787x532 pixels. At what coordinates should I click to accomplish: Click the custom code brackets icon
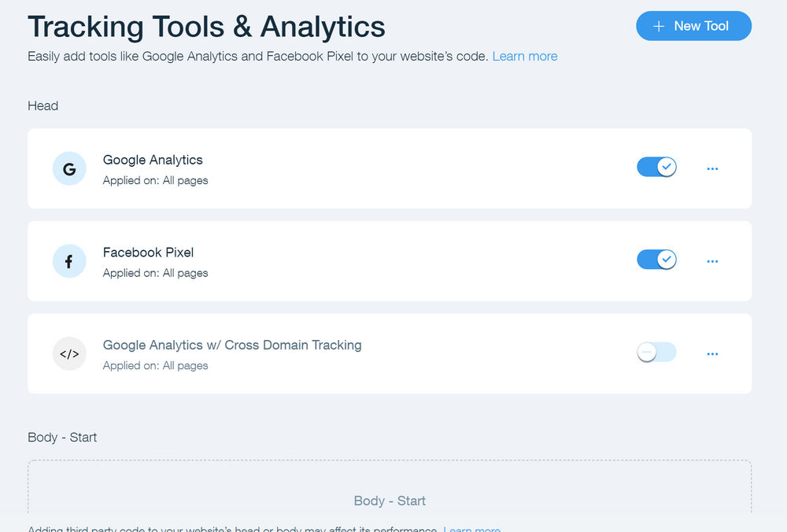click(x=69, y=354)
